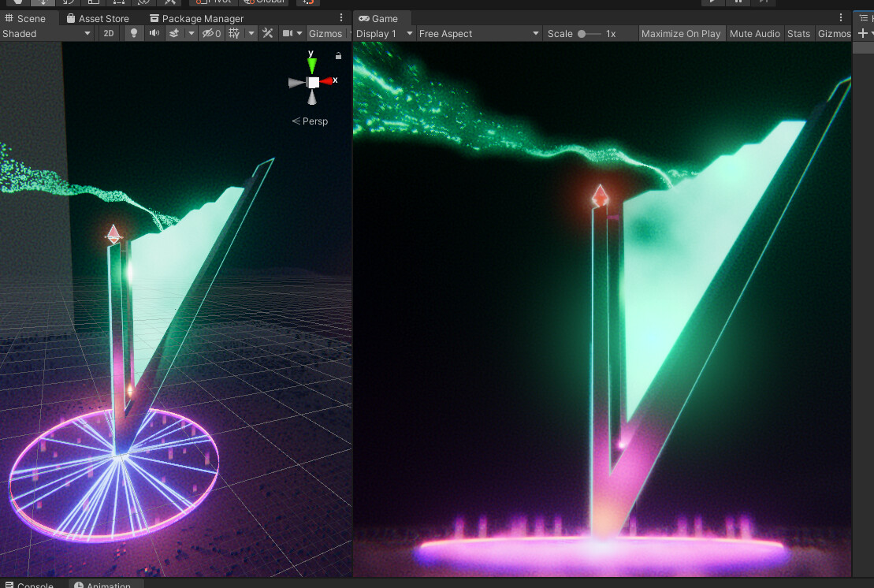Select the Hierarchy panel list icon

[x=864, y=18]
